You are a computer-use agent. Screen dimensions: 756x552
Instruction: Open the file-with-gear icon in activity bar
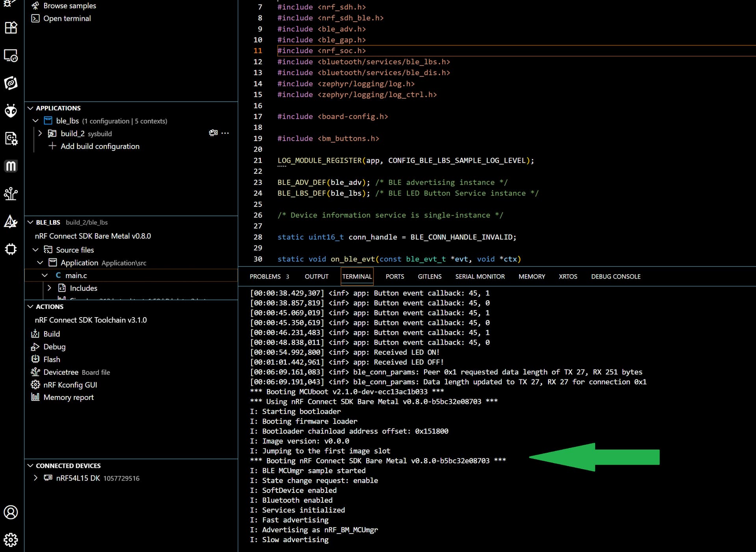pos(11,138)
